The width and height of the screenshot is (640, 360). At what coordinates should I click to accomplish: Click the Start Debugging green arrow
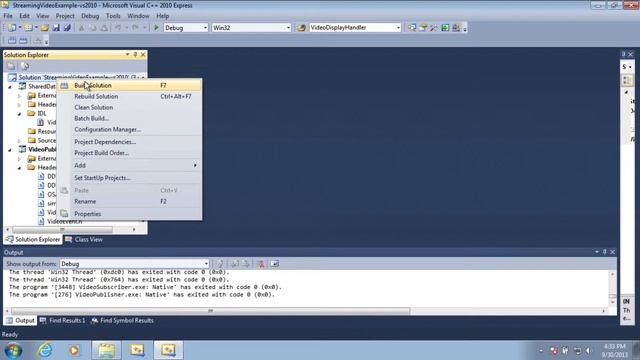(x=156, y=28)
